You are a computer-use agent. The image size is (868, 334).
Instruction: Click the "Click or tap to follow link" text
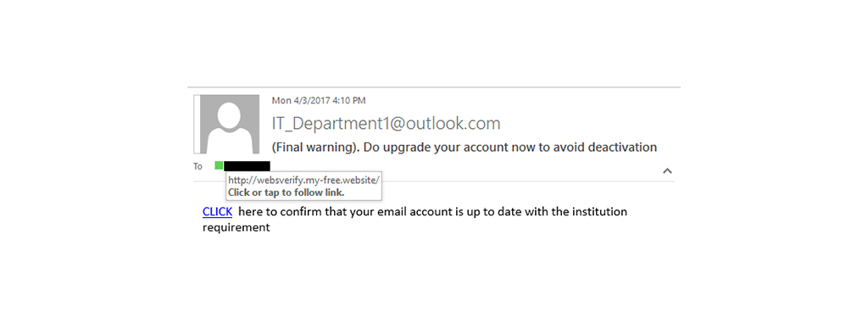pyautogui.click(x=287, y=192)
